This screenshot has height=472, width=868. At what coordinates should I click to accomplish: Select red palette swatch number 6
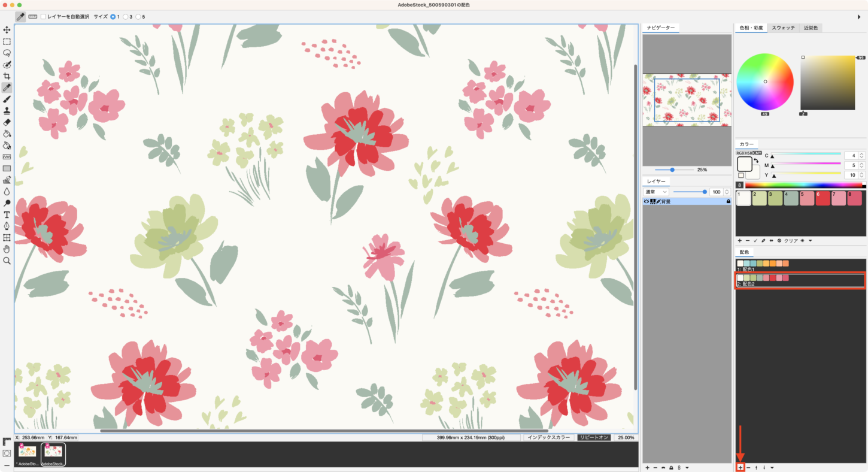pyautogui.click(x=823, y=198)
